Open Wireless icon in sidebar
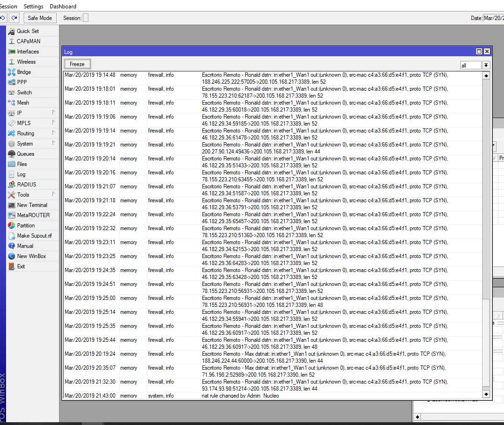This screenshot has height=425, width=504. pyautogui.click(x=12, y=62)
